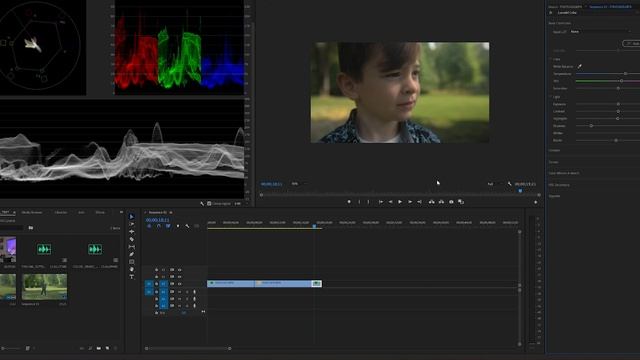This screenshot has height=360, width=640.
Task: Toggle Linked Selection in timeline
Action: tap(168, 226)
